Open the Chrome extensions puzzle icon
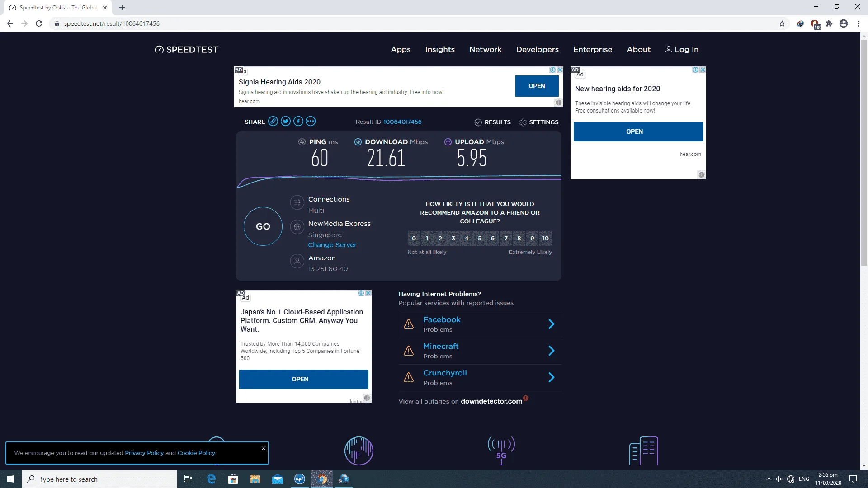Viewport: 868px width, 488px height. coord(829,23)
